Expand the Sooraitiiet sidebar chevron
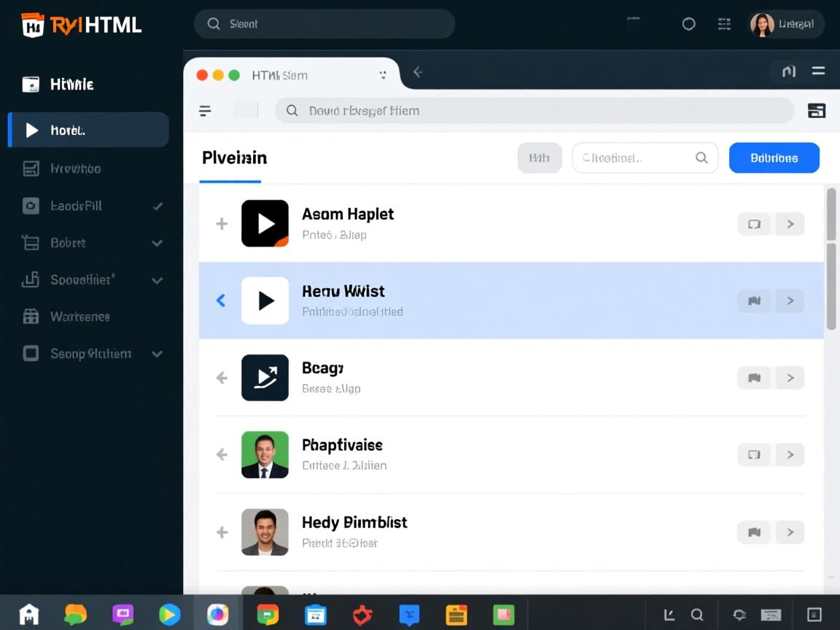 (x=157, y=280)
